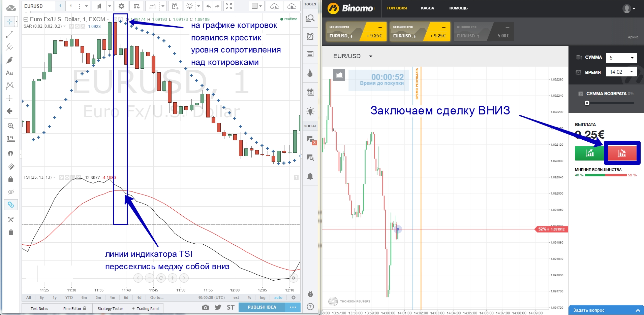Open the notifications bell icon
Viewport: 644px width, 315px height.
click(x=310, y=176)
